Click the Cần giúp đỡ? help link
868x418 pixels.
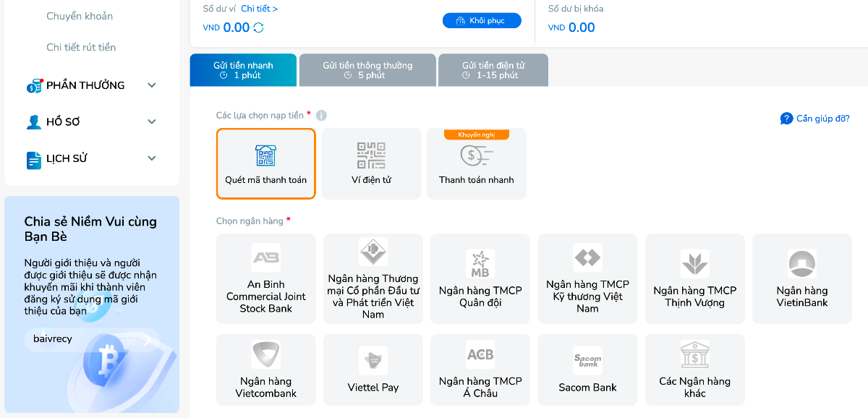[x=814, y=119]
